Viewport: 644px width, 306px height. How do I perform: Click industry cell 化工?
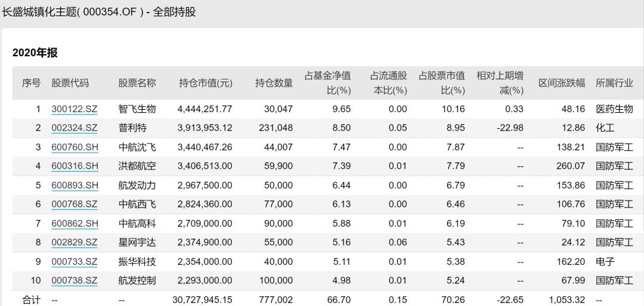[605, 128]
